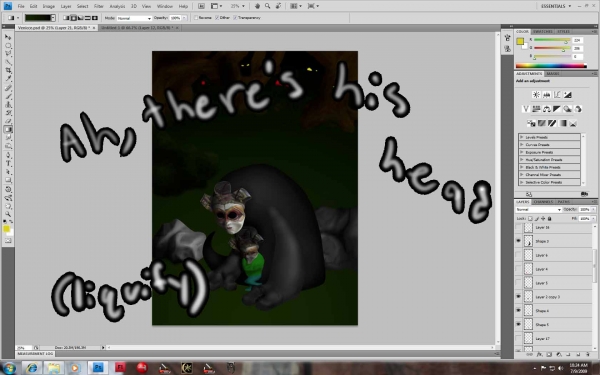The width and height of the screenshot is (600, 375).
Task: Click the Windows Start button
Action: (9, 368)
